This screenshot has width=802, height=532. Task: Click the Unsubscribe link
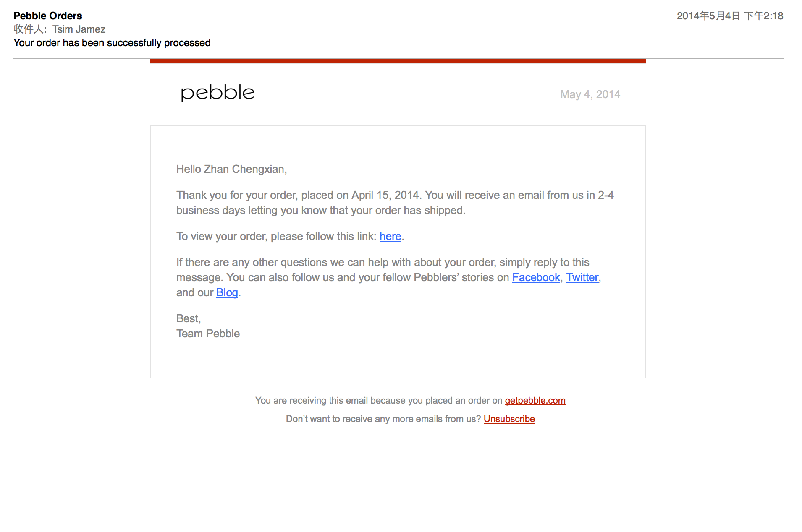tap(509, 419)
